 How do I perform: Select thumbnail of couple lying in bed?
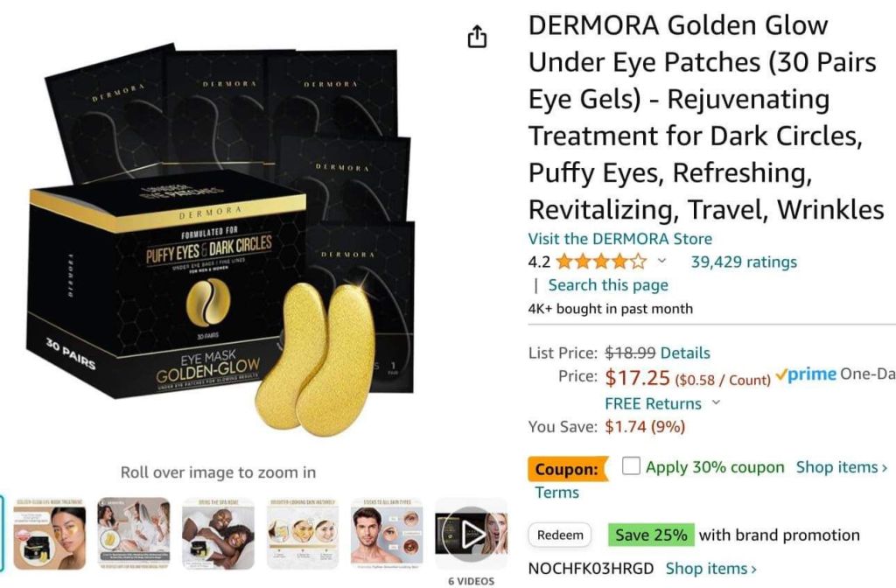tap(218, 534)
